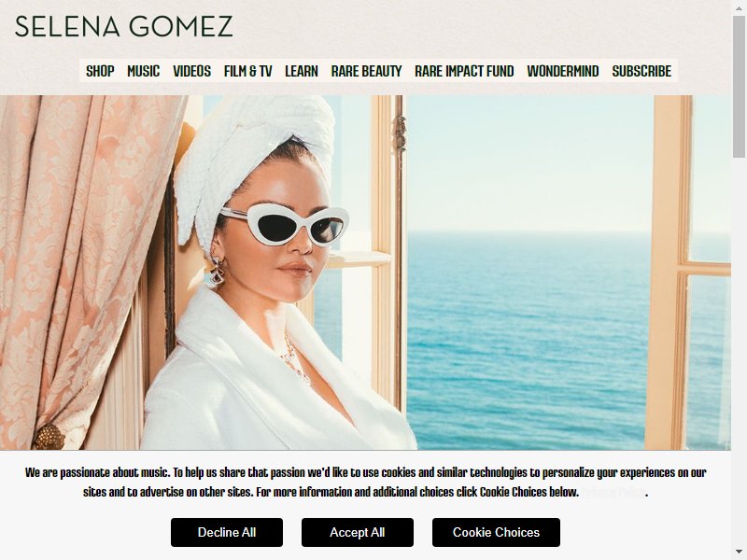The height and width of the screenshot is (560, 747).
Task: Click the vertical scrollbar thumb
Action: click(x=739, y=86)
